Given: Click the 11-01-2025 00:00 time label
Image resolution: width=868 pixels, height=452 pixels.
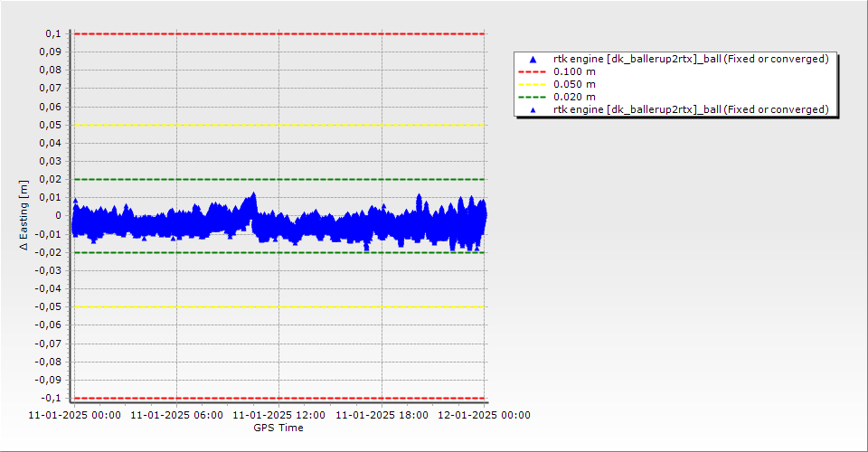Looking at the screenshot, I should click(75, 415).
